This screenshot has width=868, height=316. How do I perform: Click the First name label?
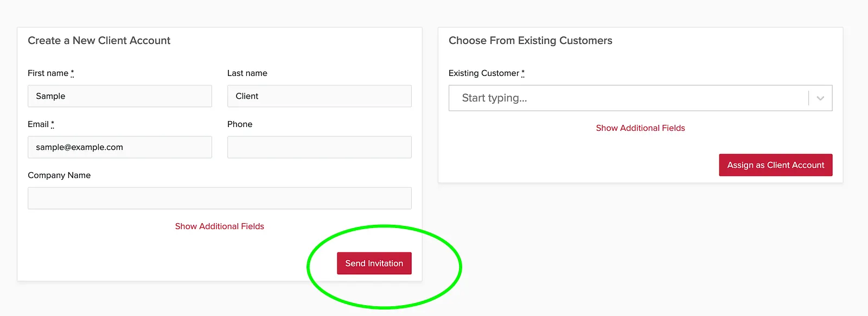(x=48, y=73)
